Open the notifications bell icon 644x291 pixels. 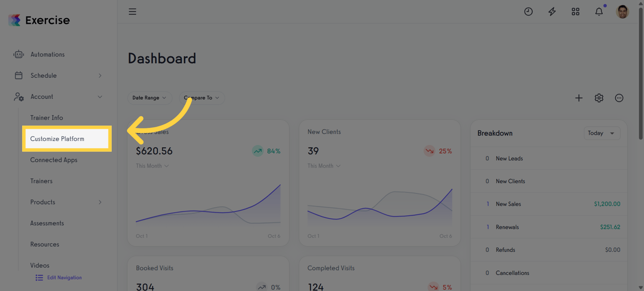point(599,11)
